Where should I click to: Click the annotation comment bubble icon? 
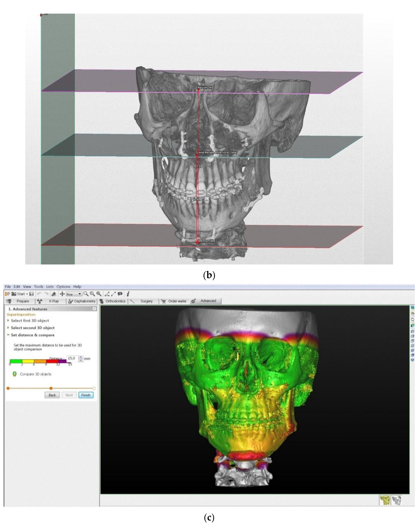coord(120,294)
